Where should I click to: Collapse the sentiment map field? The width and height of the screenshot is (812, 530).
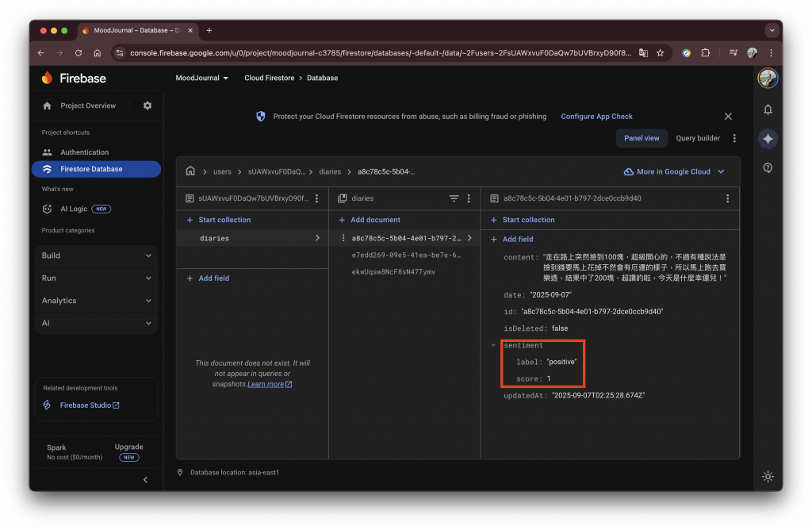coord(493,346)
